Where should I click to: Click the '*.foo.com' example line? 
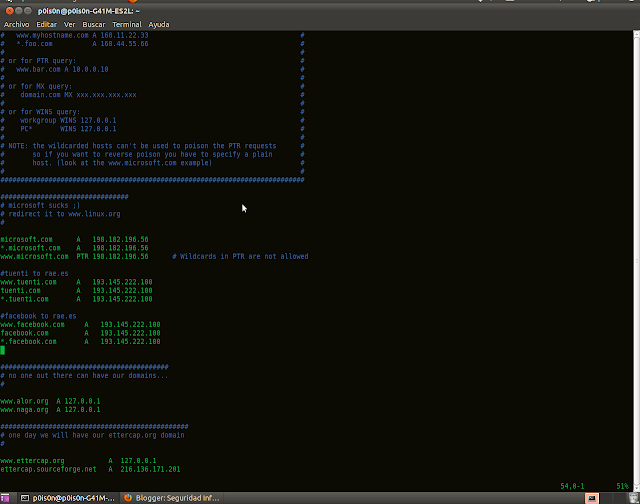pos(82,44)
